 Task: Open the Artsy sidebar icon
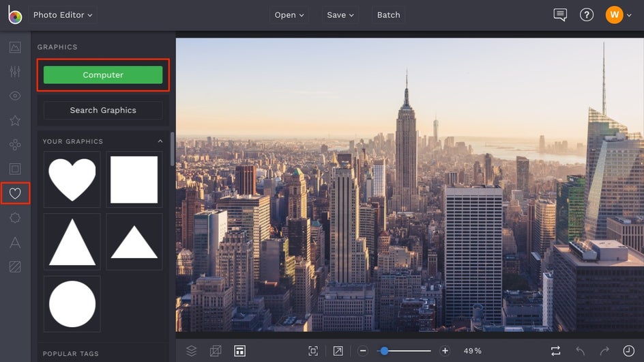pos(15,144)
